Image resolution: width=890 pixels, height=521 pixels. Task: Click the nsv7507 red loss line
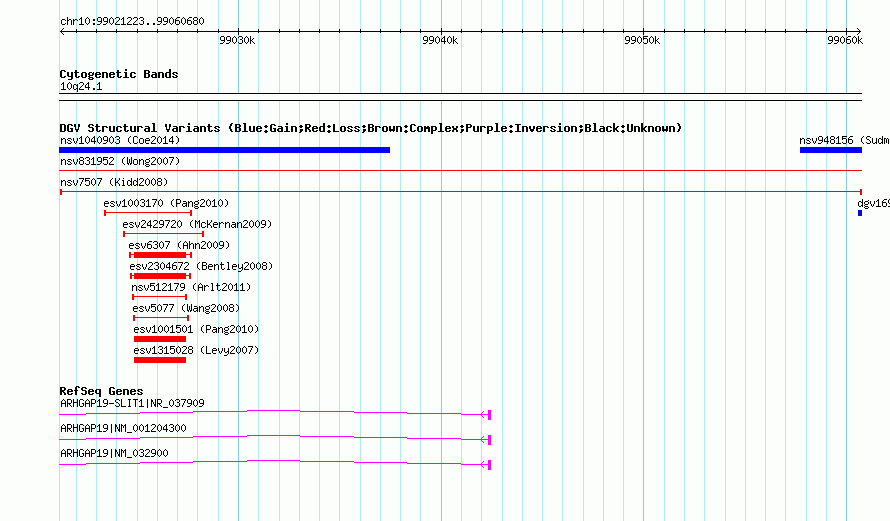tap(461, 192)
